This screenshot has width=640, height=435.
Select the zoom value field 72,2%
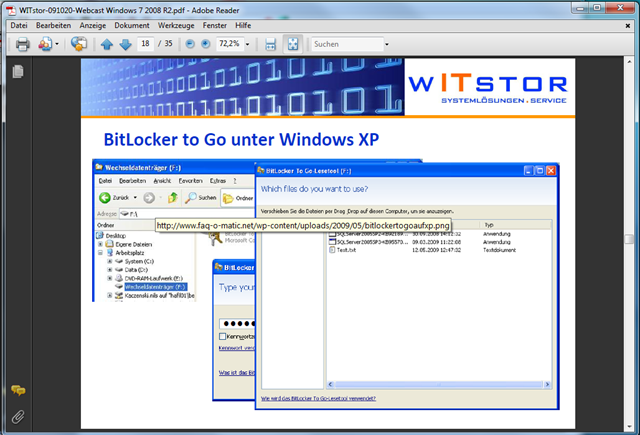pyautogui.click(x=230, y=44)
